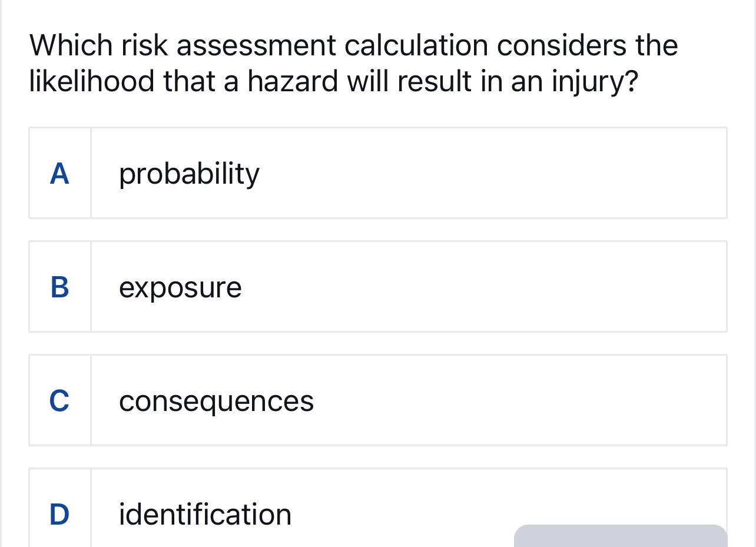Click the letter badge B
Screen dimensions: 756x547
[60, 286]
